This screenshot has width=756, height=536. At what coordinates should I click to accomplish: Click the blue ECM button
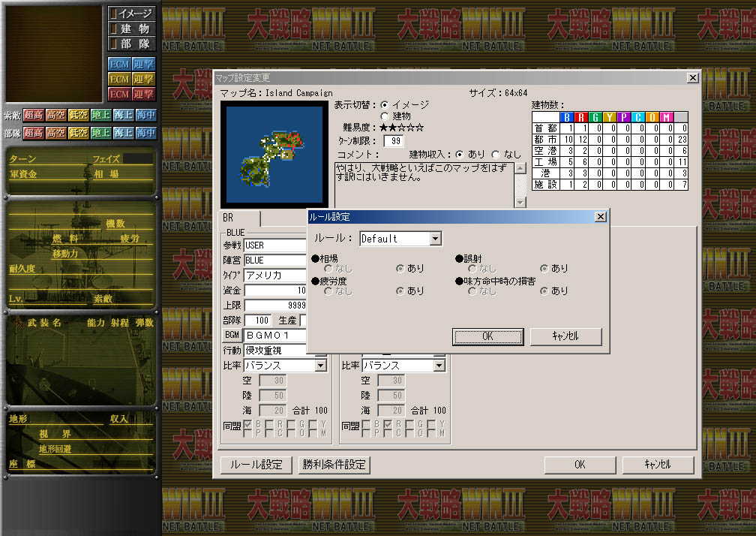pyautogui.click(x=119, y=64)
